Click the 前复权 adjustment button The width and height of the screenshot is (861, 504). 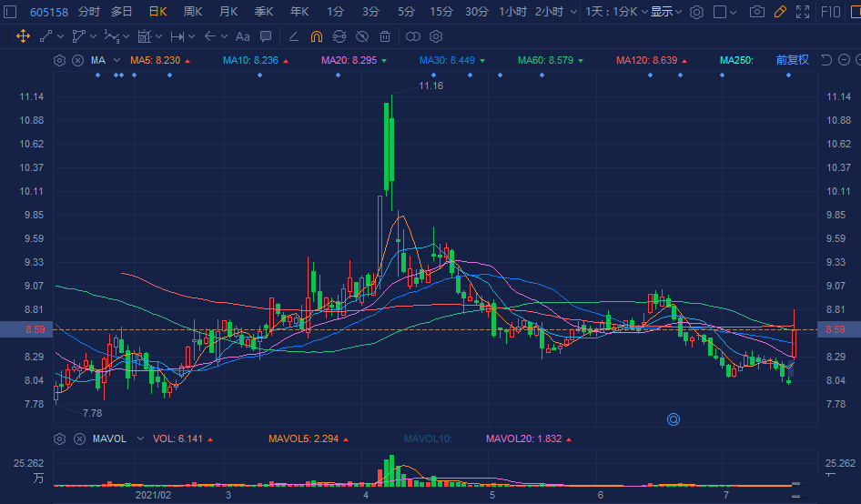pyautogui.click(x=793, y=60)
